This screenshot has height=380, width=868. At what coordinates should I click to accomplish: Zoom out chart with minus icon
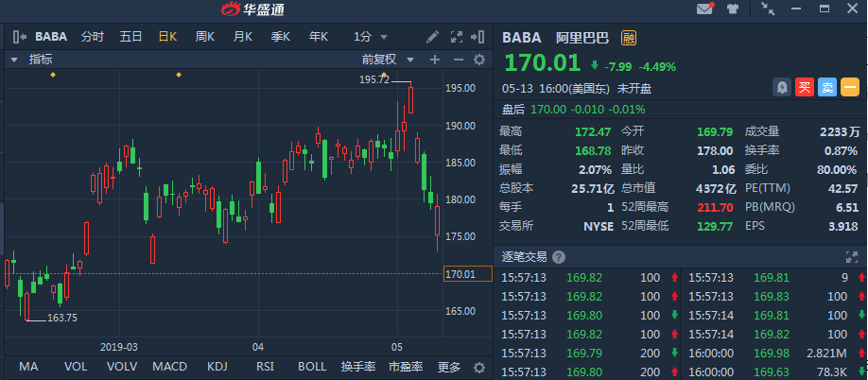457,60
